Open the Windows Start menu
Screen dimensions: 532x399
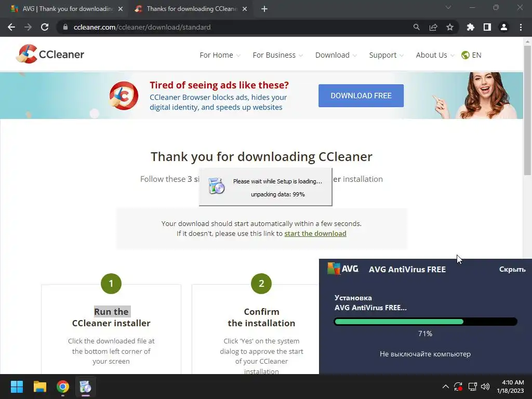click(x=17, y=387)
